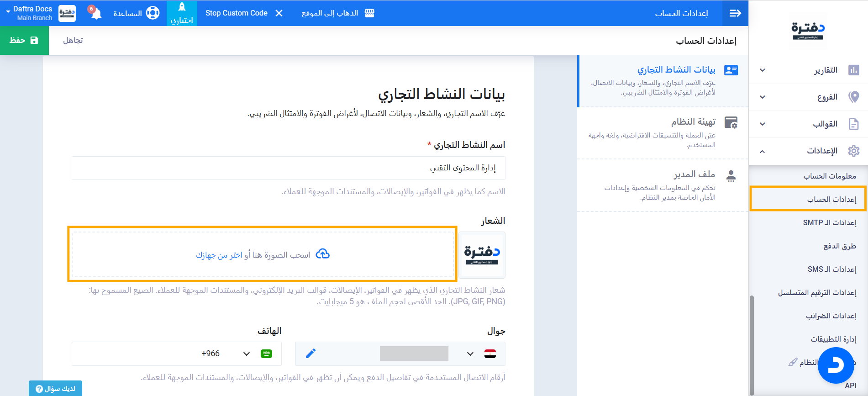Click the pencil edit icon in mobile field
868x396 pixels.
tap(310, 354)
